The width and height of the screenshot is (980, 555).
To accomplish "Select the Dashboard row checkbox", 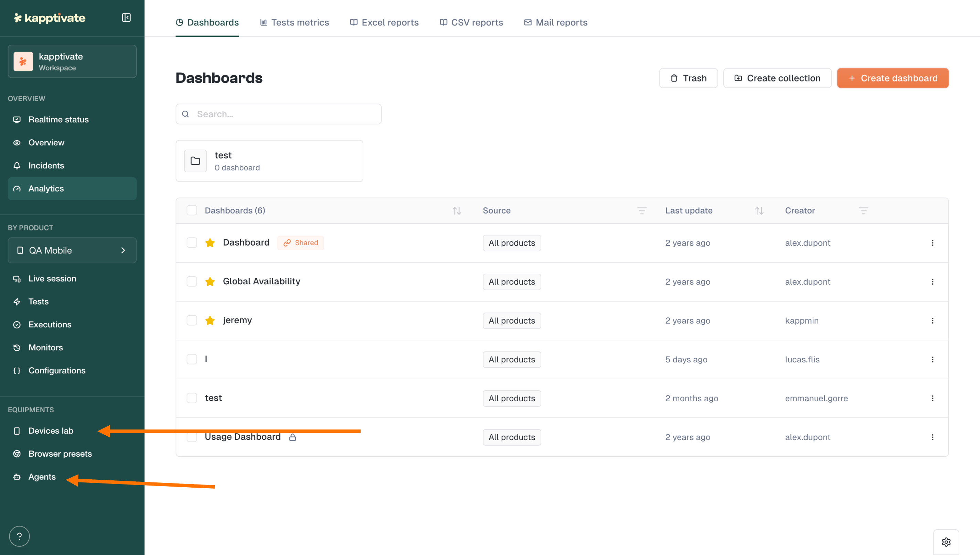I will pos(192,243).
